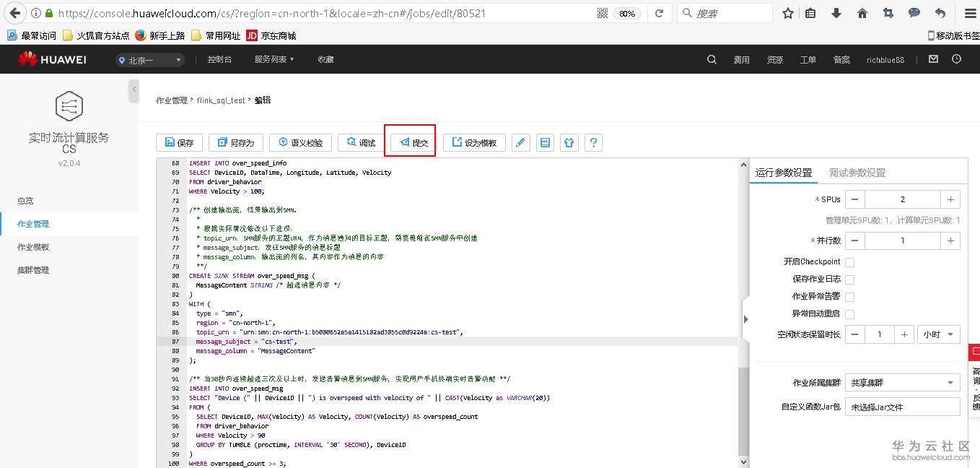Open help with the question mark icon
Image resolution: width=980 pixels, height=468 pixels.
pyautogui.click(x=593, y=142)
